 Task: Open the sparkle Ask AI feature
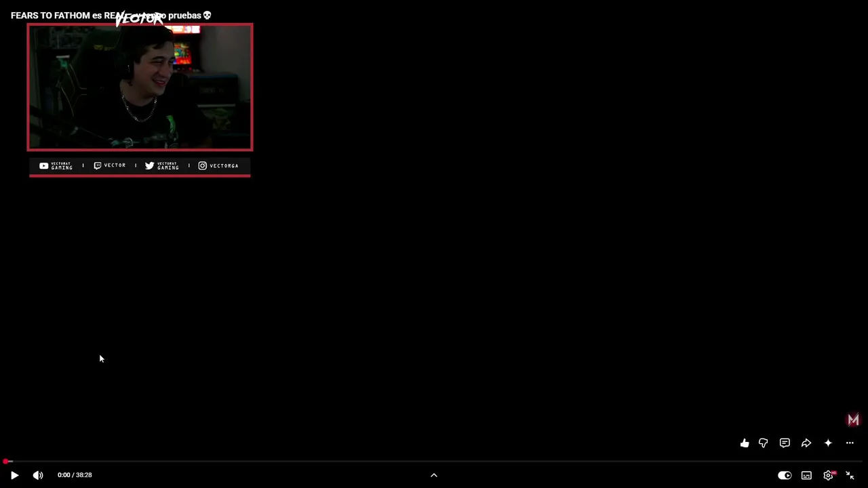point(828,443)
